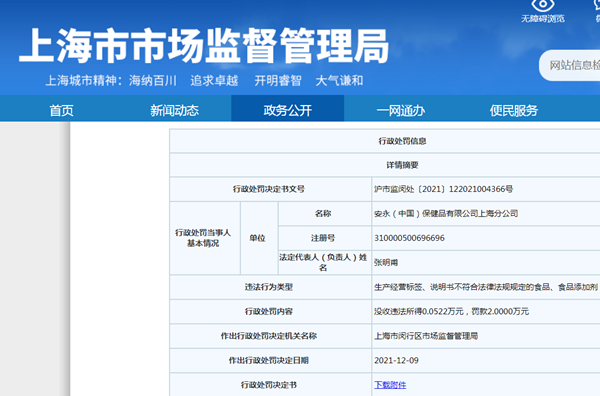Click the 无障碍浏览 accessibility eye icon
Viewport: 600px width, 396px height.
(x=543, y=5)
